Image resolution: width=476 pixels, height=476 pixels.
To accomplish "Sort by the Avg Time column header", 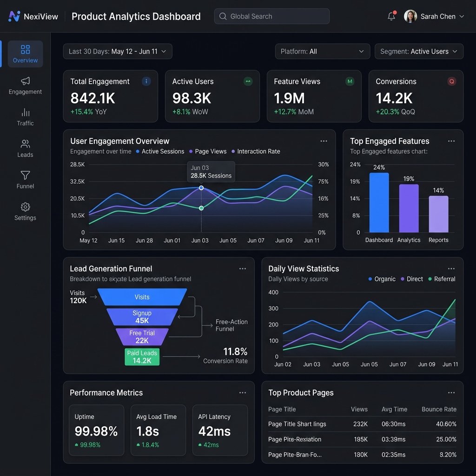I will 394,409.
